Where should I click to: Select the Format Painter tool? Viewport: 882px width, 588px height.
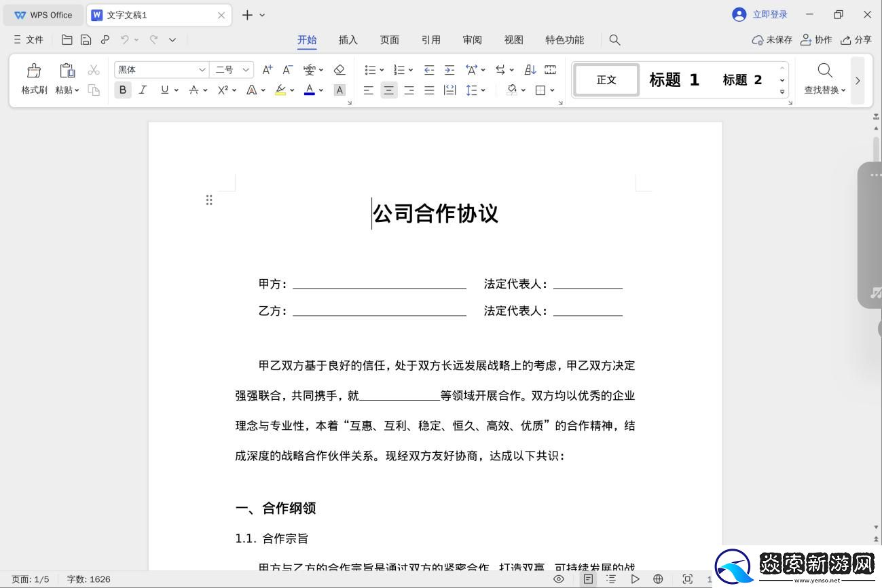point(33,78)
